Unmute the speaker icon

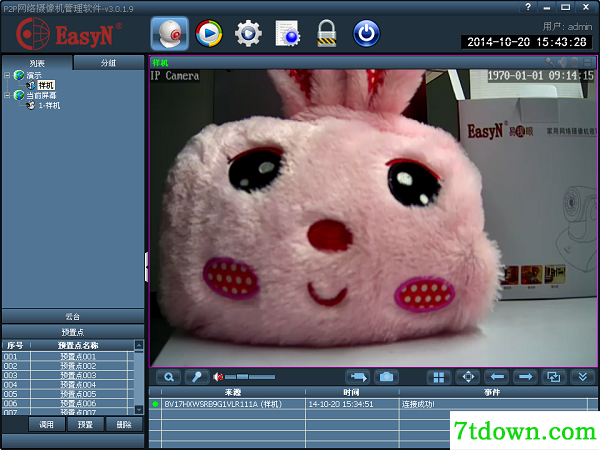coord(218,377)
